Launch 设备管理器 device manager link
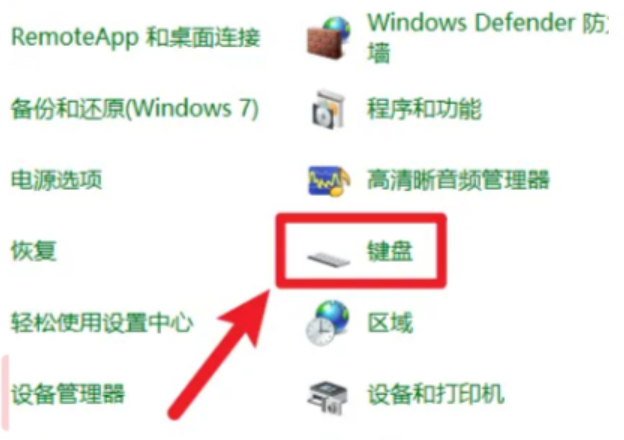624x440 pixels. pos(68,394)
